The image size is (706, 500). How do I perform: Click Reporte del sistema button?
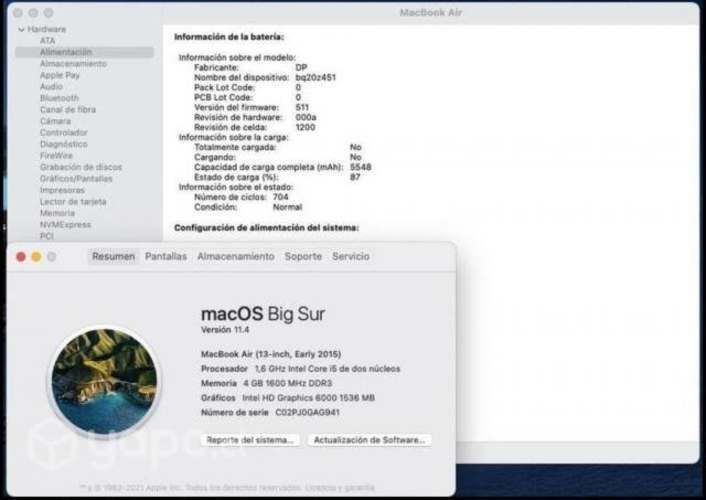point(250,440)
